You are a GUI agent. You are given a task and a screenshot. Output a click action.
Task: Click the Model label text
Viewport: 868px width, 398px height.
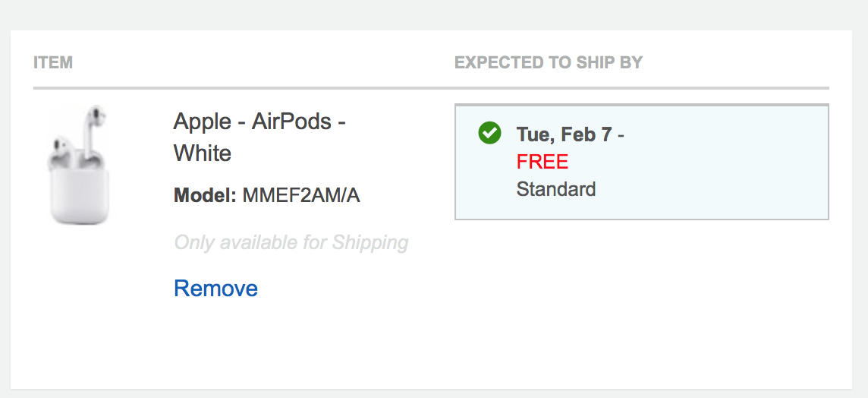205,196
